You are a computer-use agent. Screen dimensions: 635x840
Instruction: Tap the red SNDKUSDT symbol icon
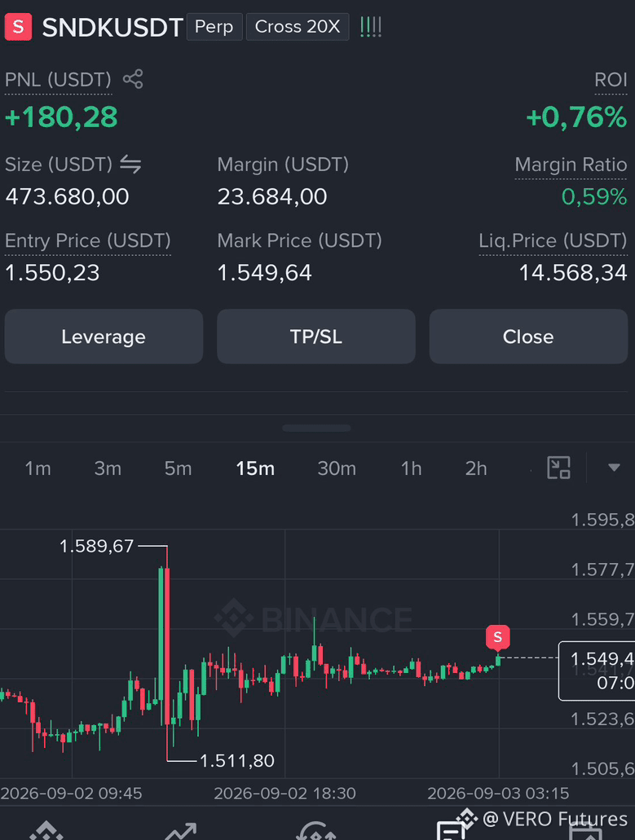click(x=18, y=26)
